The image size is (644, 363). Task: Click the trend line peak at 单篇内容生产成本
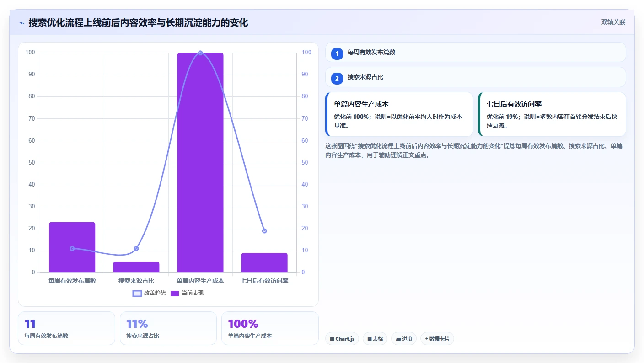[x=200, y=53]
